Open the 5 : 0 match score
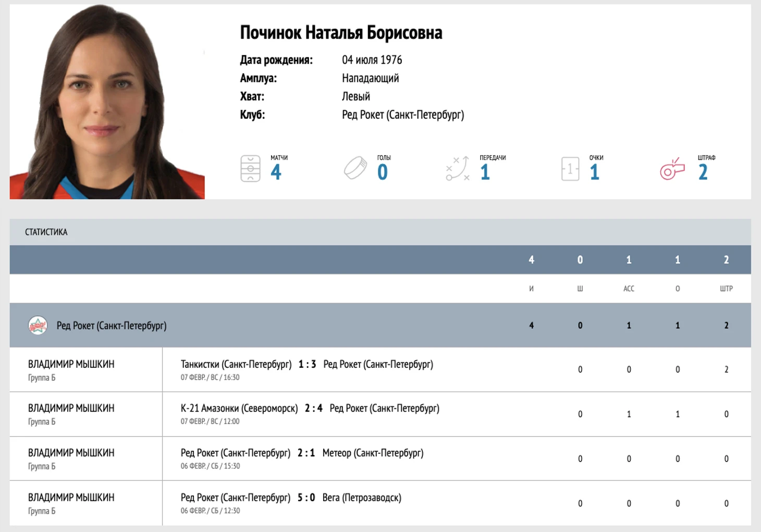Image resolution: width=761 pixels, height=532 pixels. tap(306, 498)
